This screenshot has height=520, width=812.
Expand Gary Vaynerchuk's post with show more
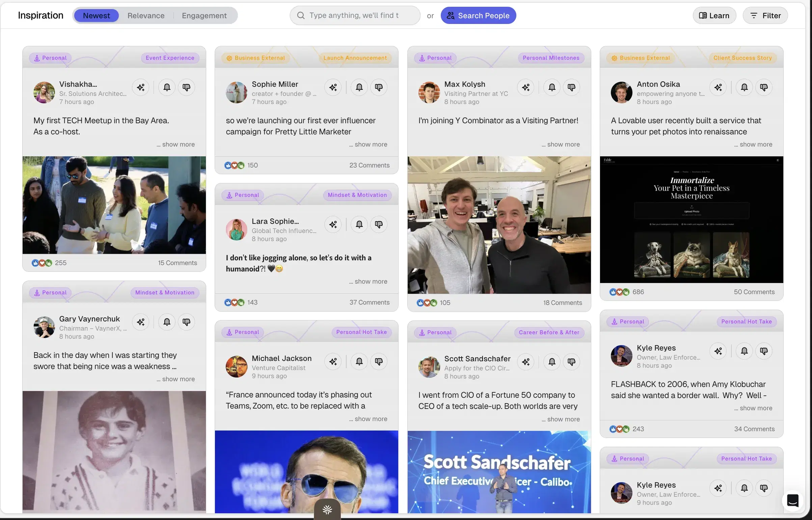click(176, 379)
